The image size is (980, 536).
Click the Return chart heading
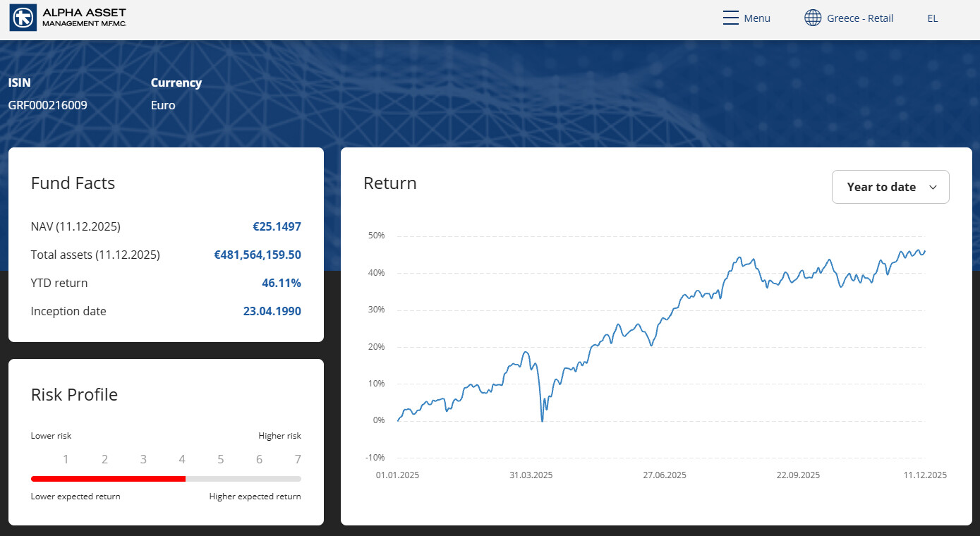pyautogui.click(x=389, y=183)
